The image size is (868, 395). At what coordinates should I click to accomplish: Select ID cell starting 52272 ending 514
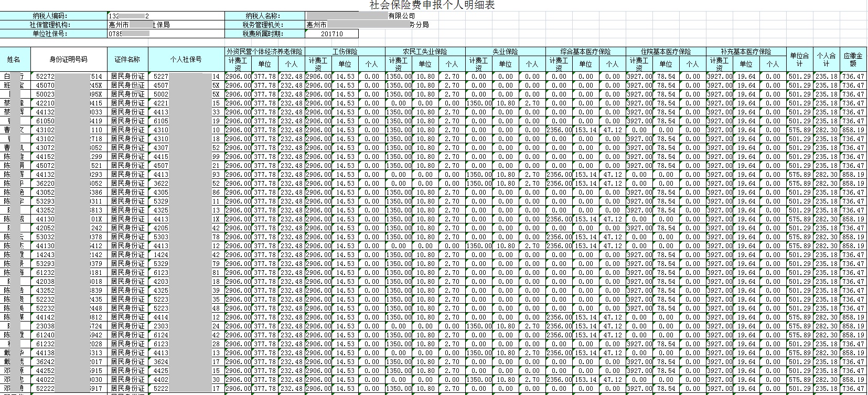pos(69,77)
